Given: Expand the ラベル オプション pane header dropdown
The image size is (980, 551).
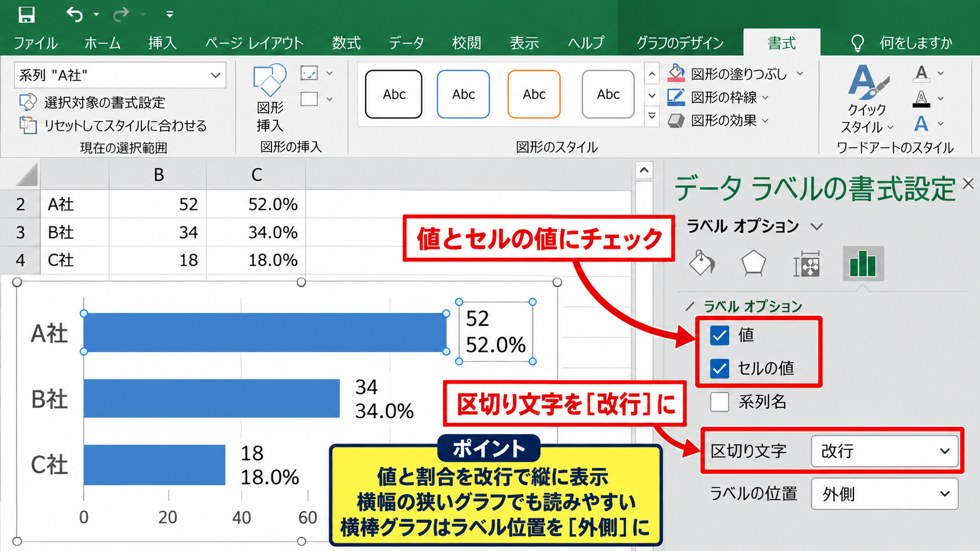Looking at the screenshot, I should pos(817,226).
